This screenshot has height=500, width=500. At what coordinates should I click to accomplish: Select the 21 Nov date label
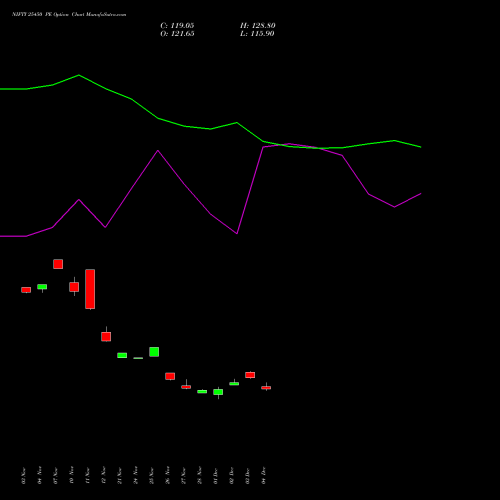pyautogui.click(x=120, y=475)
